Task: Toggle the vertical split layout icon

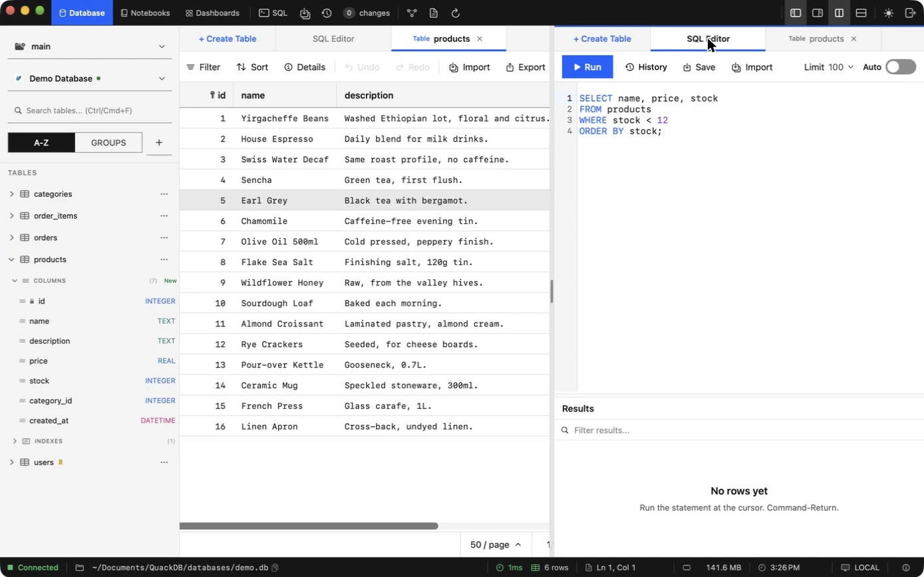Action: 840,13
